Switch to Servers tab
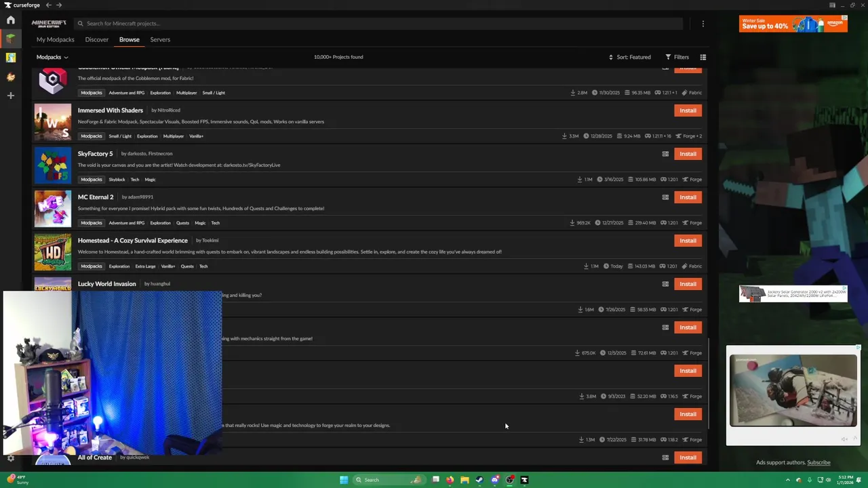Image resolution: width=868 pixels, height=488 pixels. pyautogui.click(x=160, y=39)
